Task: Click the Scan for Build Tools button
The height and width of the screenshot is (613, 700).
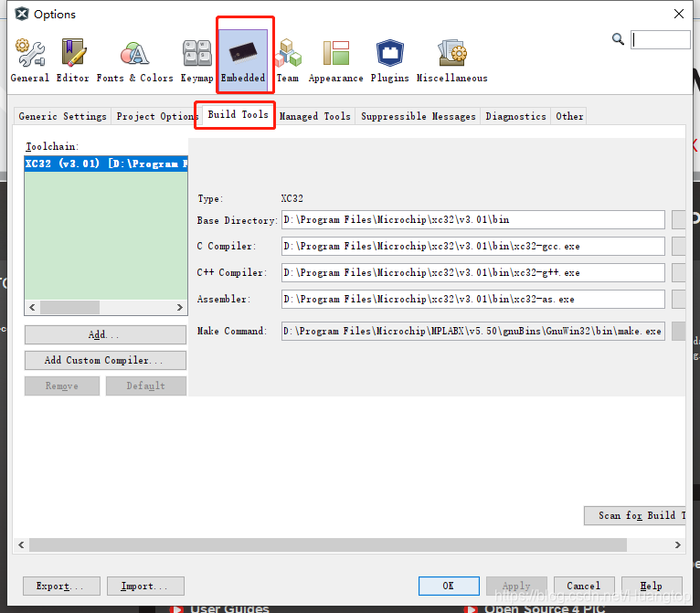Action: click(635, 516)
